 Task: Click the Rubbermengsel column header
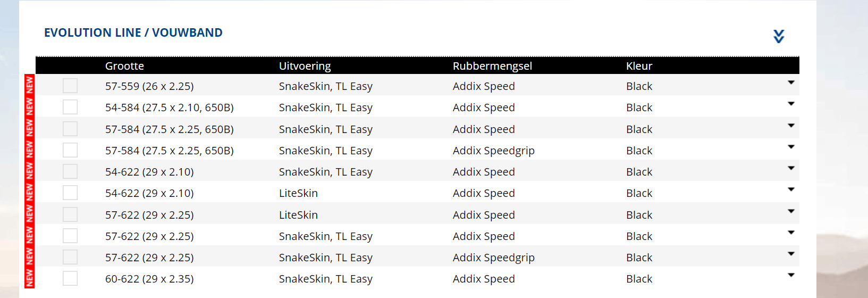(x=492, y=66)
